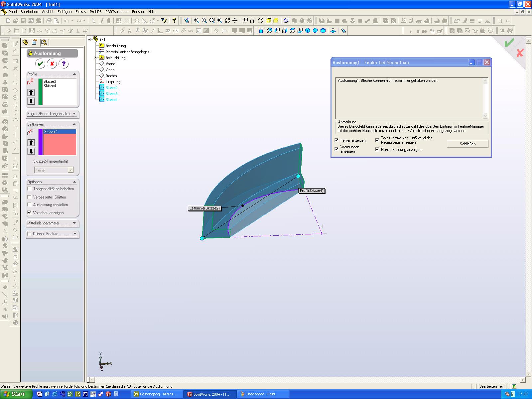Click the confirmation corner red X
The height and width of the screenshot is (399, 532).
tap(520, 53)
